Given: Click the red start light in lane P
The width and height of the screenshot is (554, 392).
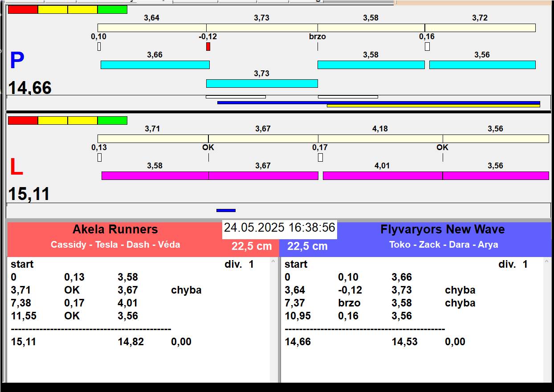Looking at the screenshot, I should [x=23, y=10].
